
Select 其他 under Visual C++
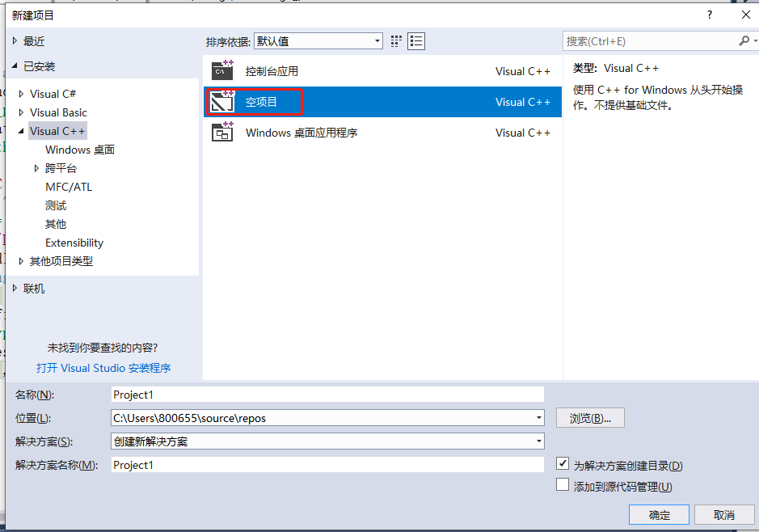click(56, 224)
